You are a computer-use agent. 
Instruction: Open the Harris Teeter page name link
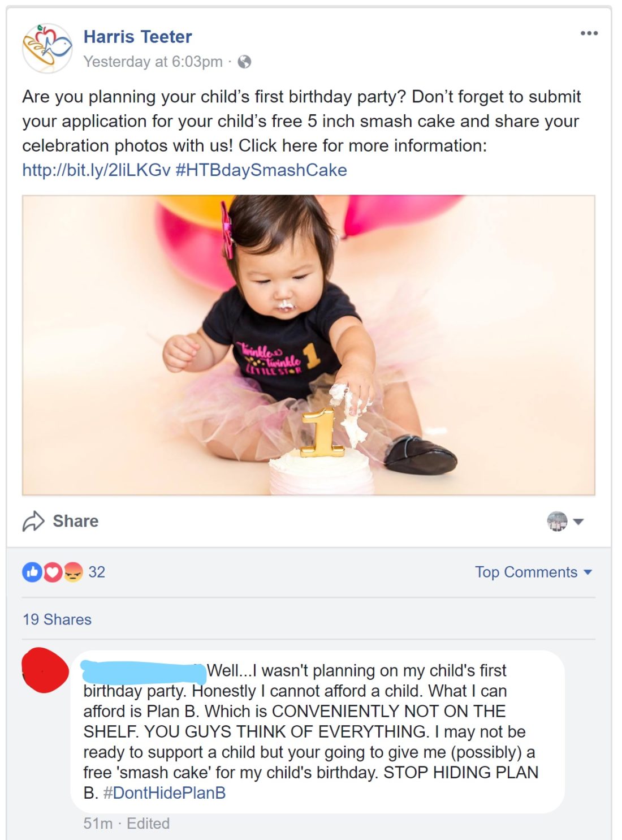[x=137, y=37]
